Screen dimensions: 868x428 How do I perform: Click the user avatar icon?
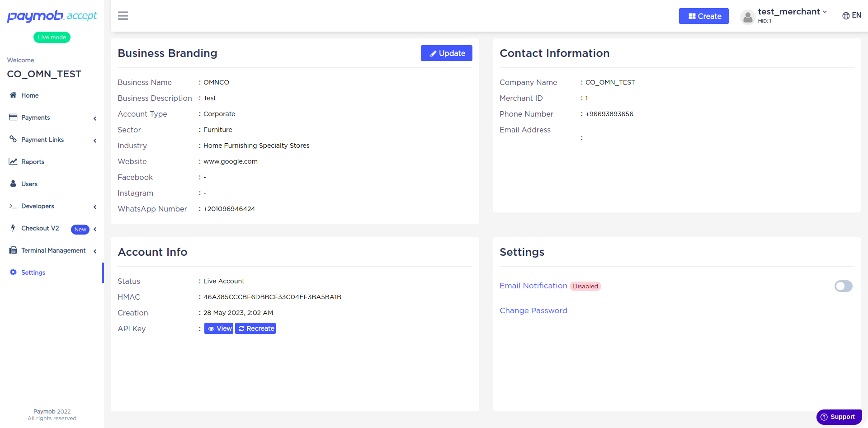click(748, 17)
